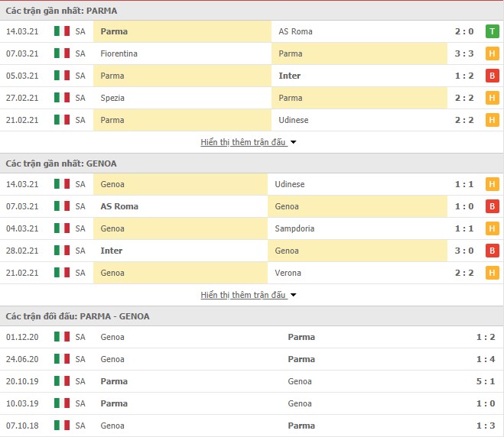This screenshot has height=437, width=504.
Task: Click the Sampdoria team name on 04.03.21
Action: click(294, 228)
